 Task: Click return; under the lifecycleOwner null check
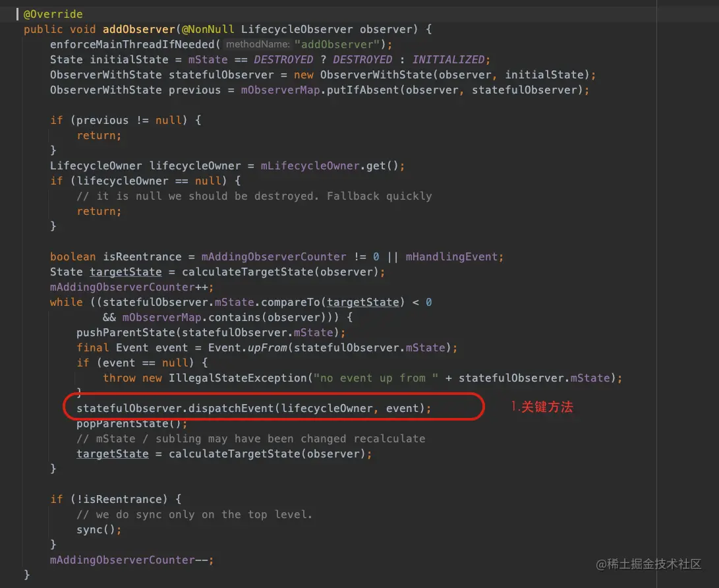pos(99,212)
